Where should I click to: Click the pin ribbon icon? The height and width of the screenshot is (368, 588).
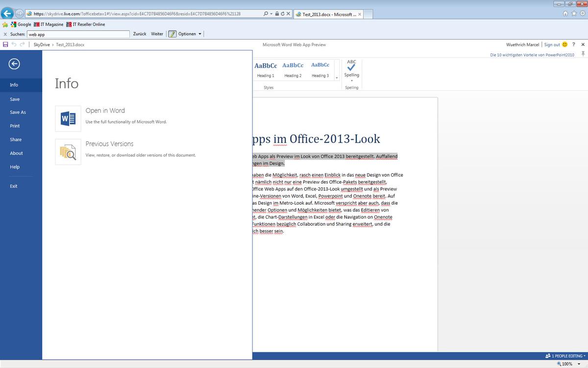(583, 53)
